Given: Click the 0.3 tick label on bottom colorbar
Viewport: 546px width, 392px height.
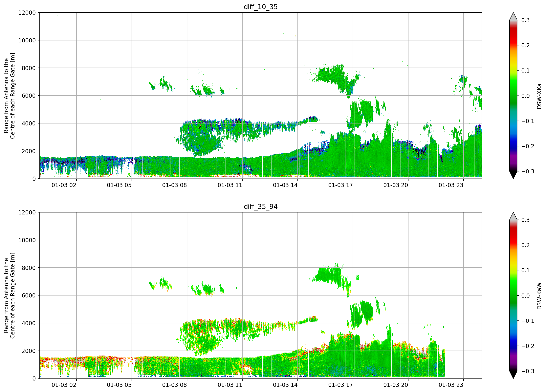Looking at the screenshot, I should pos(525,220).
